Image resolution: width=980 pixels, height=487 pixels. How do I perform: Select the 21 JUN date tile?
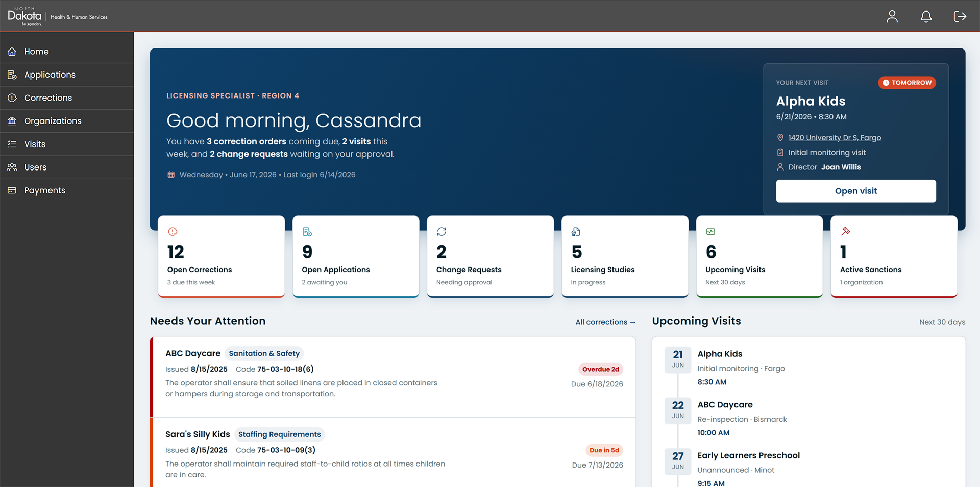[x=678, y=359]
